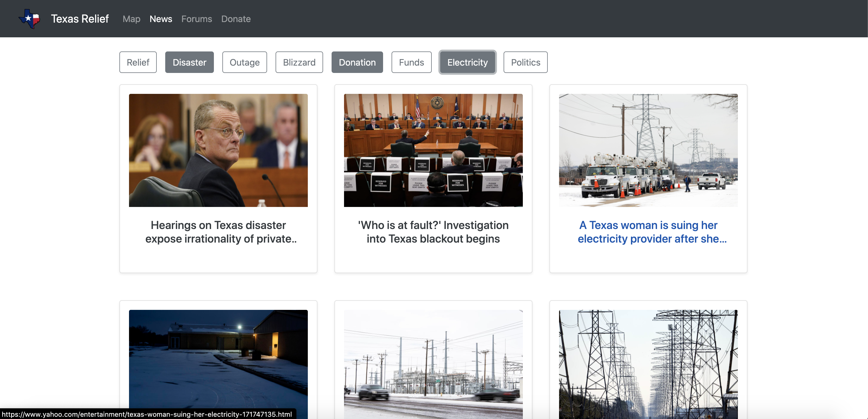Enable the Outage filter tag
Image resolution: width=868 pixels, height=419 pixels.
pos(244,62)
